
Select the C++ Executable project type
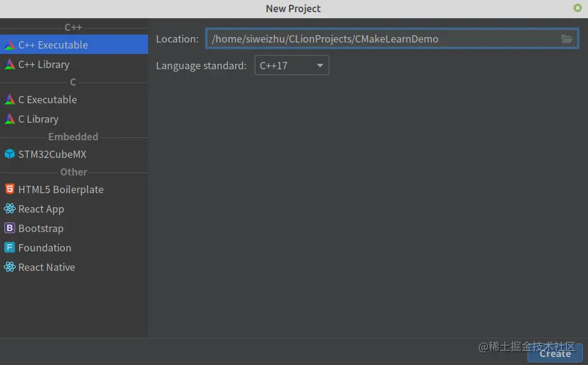tap(74, 45)
